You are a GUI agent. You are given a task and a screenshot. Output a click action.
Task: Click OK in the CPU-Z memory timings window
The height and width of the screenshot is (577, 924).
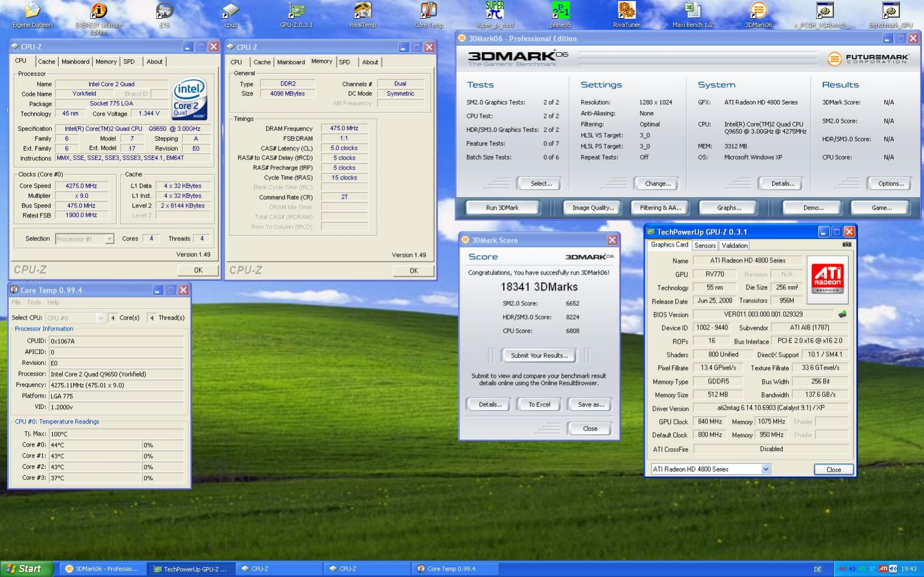413,271
